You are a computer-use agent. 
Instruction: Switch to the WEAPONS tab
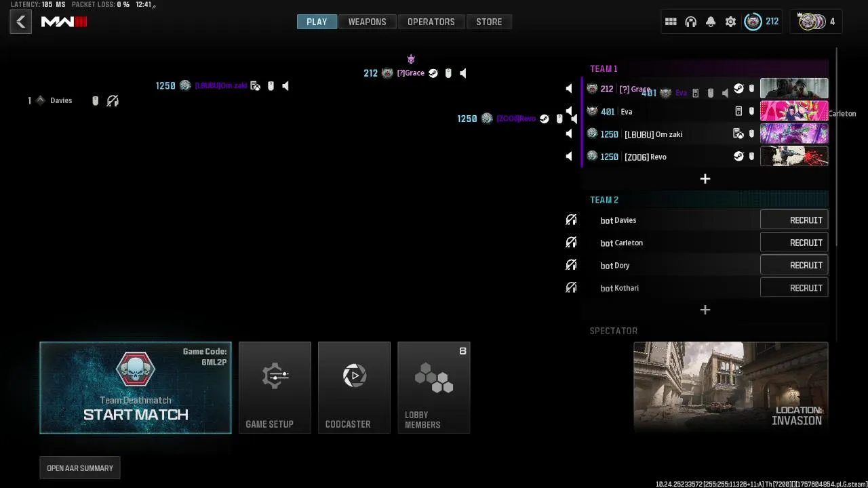pyautogui.click(x=367, y=22)
